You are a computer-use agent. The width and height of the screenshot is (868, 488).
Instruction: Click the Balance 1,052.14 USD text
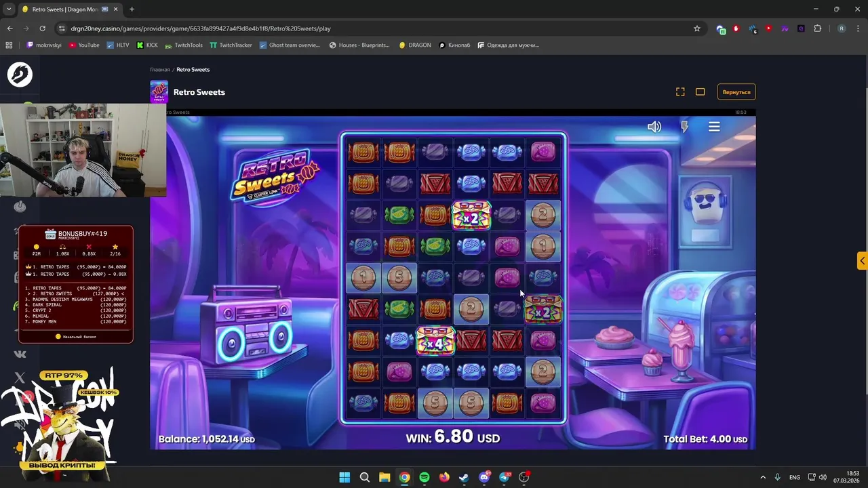206,439
